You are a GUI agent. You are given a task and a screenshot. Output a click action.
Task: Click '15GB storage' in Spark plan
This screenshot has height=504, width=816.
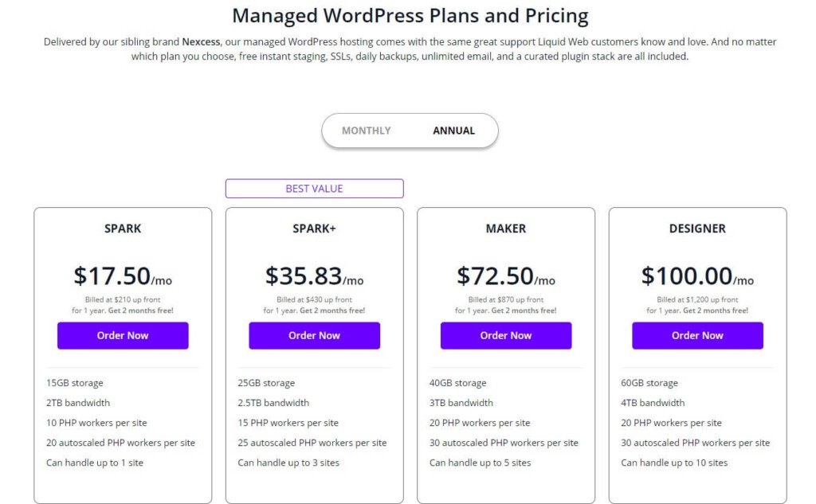click(x=75, y=383)
